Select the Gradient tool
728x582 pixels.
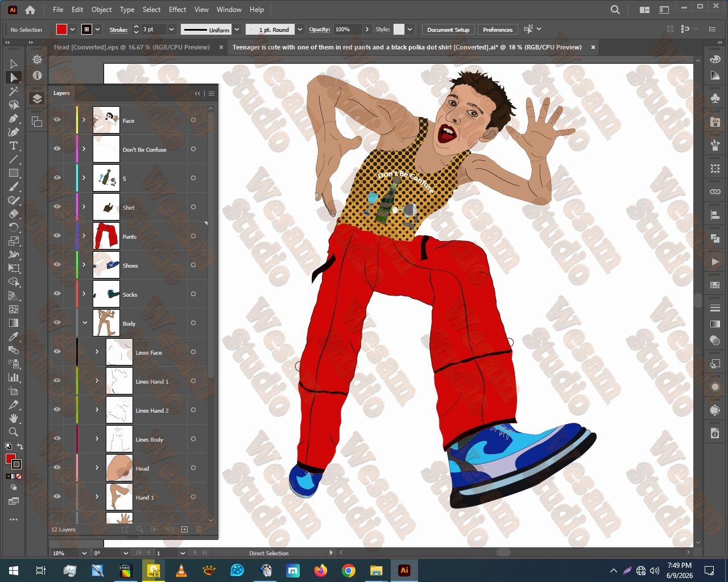14,323
